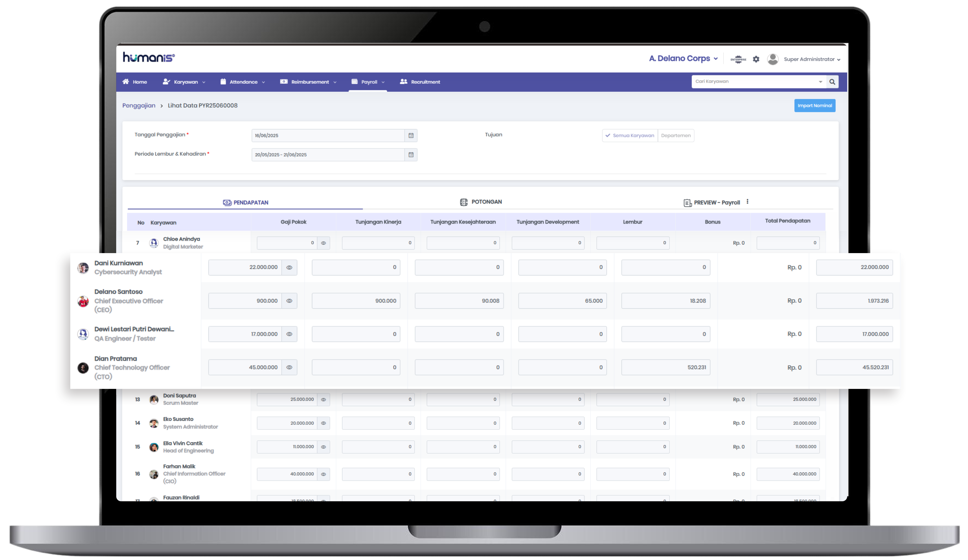
Task: Click Dian Pratama's avatar
Action: (83, 368)
